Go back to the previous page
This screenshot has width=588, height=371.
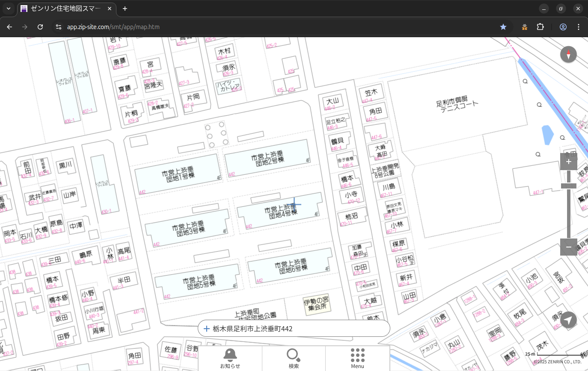coord(9,27)
